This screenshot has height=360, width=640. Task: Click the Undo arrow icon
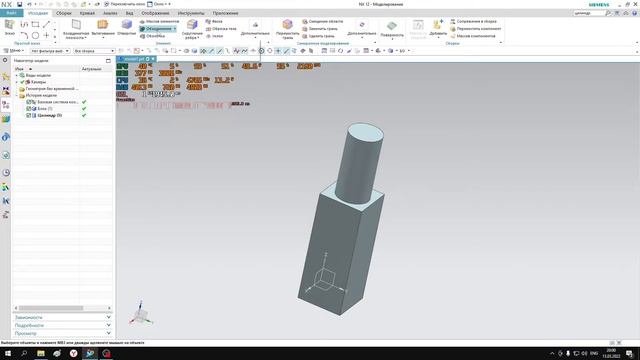(x=29, y=4)
